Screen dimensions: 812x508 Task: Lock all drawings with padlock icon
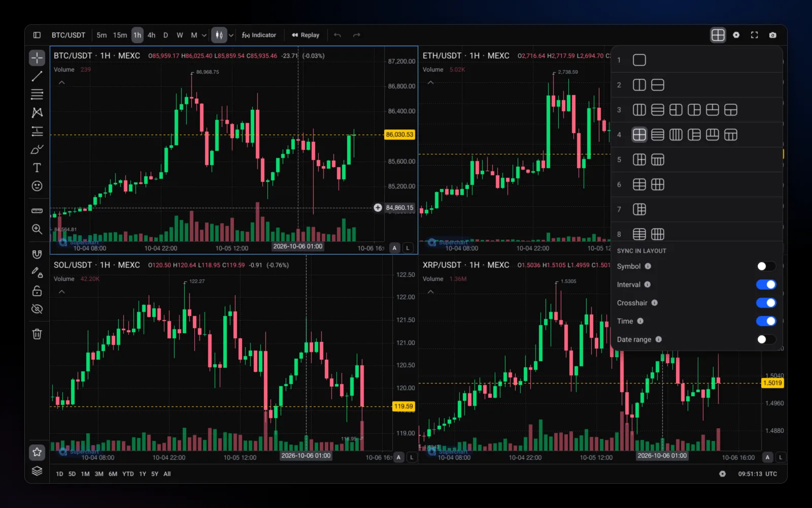pyautogui.click(x=37, y=291)
